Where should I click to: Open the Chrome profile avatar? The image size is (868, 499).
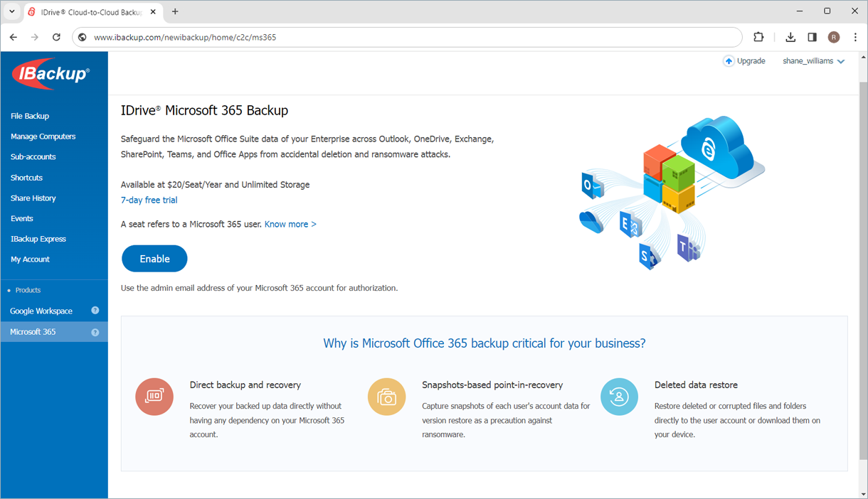pos(834,37)
